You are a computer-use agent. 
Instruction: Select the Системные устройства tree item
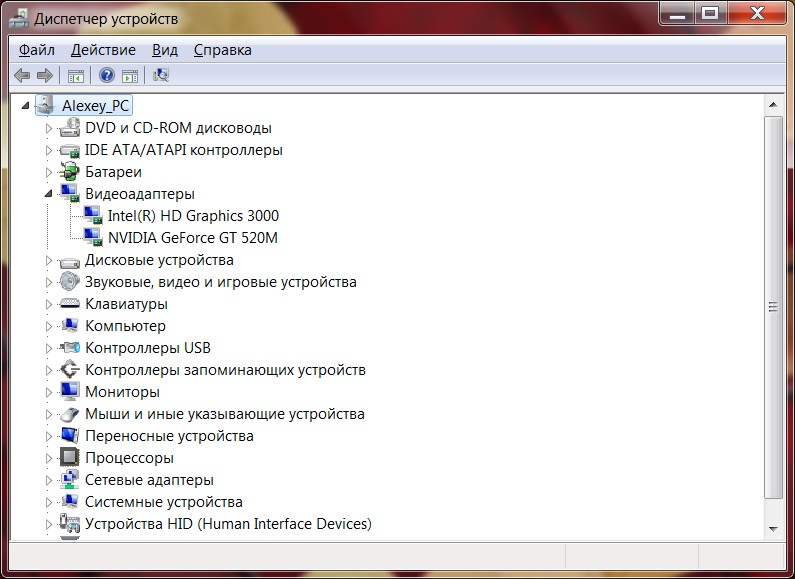click(163, 502)
